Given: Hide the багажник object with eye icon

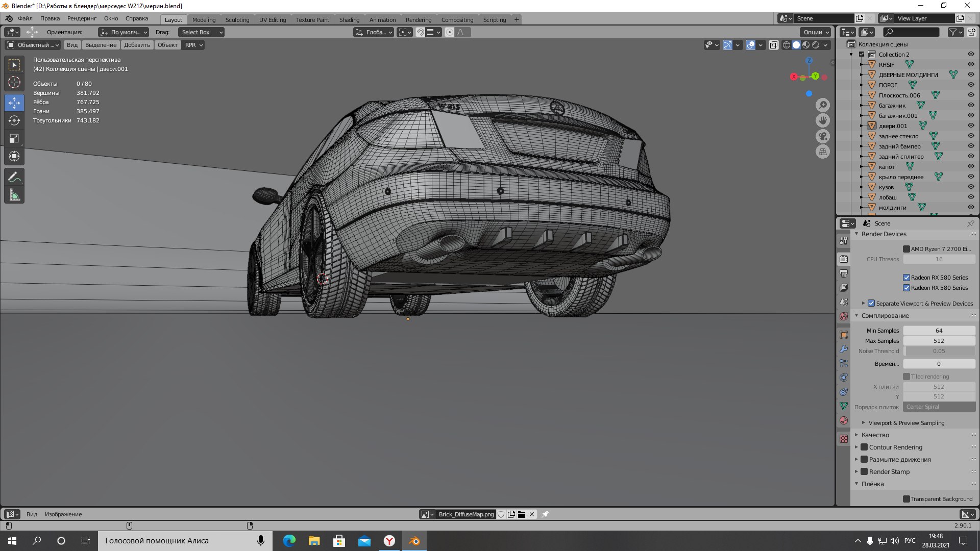Looking at the screenshot, I should click(x=971, y=105).
